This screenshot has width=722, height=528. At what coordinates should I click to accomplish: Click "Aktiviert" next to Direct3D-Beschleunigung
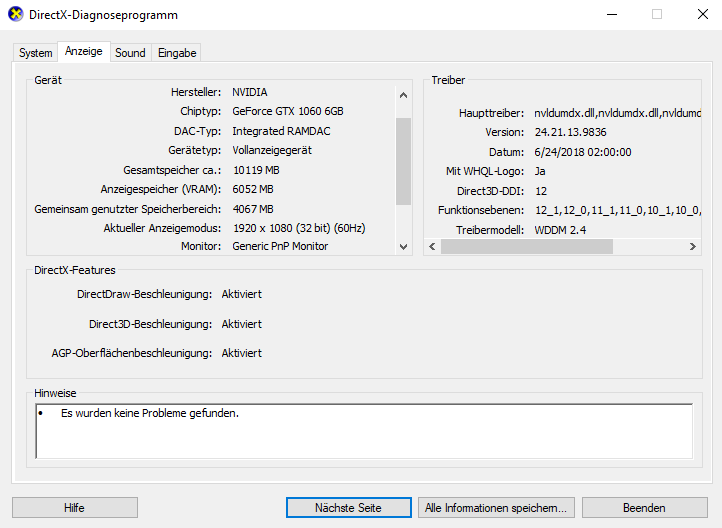click(x=242, y=324)
